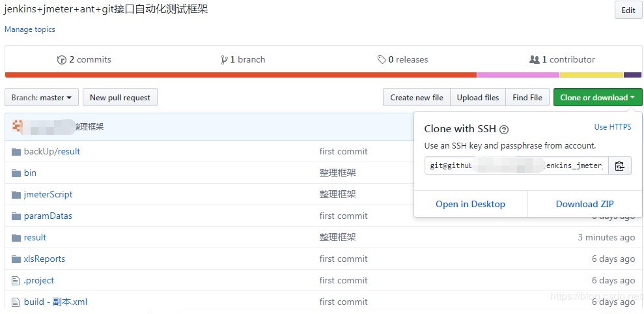The height and width of the screenshot is (314, 644).
Task: Open the .project file link
Action: pos(38,281)
